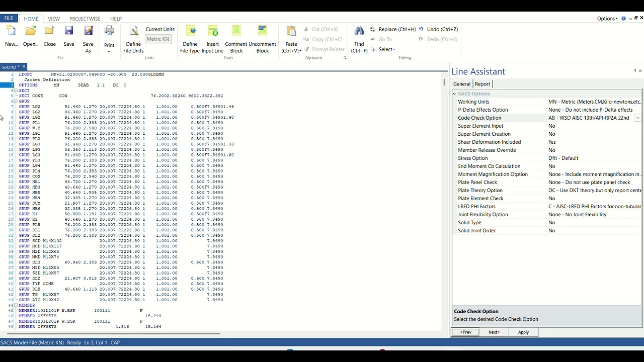Screen dimensions: 644x362
Task: Click the New file icon
Action: click(11, 31)
